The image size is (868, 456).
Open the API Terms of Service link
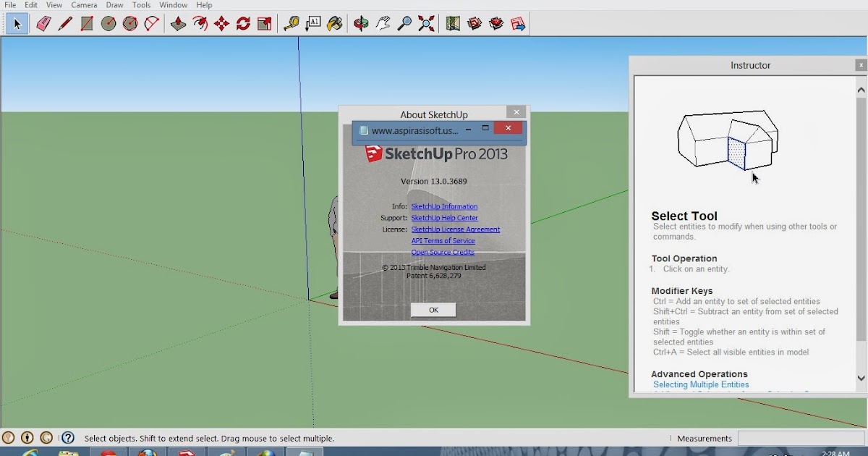[443, 241]
